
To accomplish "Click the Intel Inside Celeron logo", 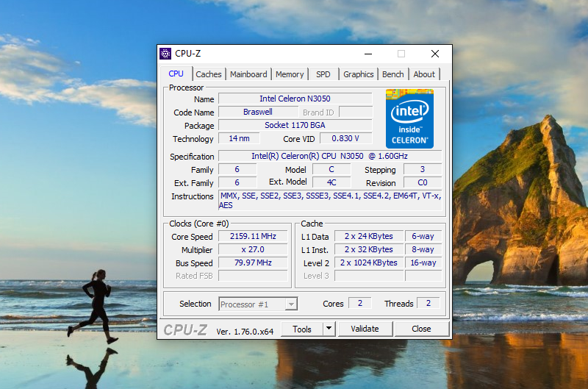I will pos(409,118).
